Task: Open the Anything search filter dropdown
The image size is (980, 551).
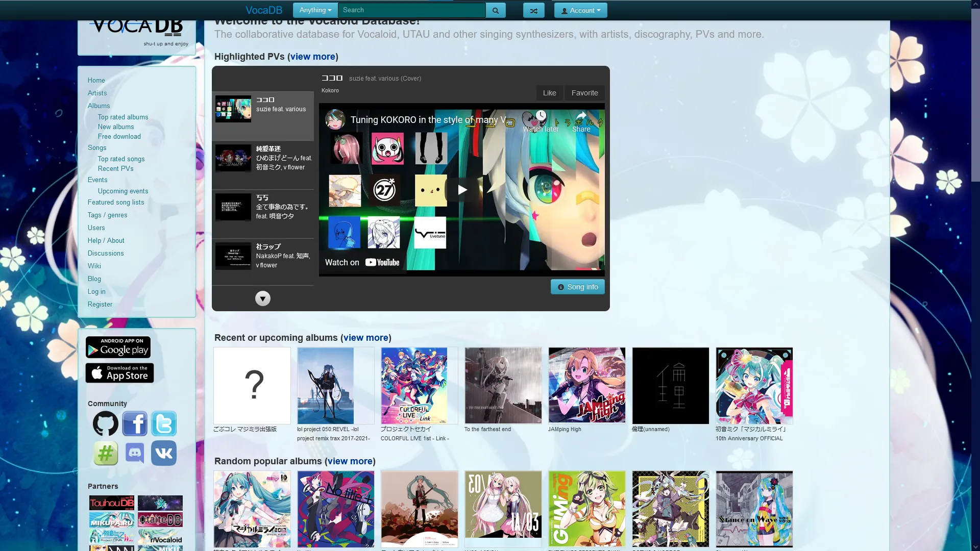Action: coord(315,10)
